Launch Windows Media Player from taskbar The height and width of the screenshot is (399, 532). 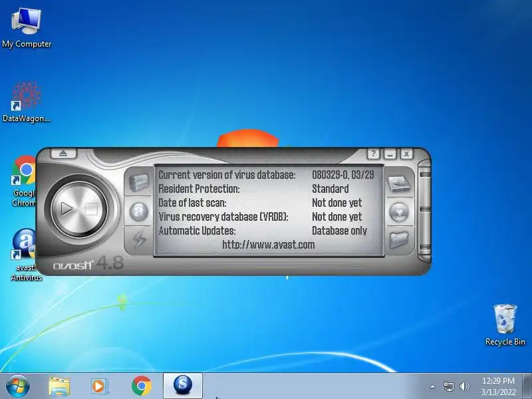(x=99, y=386)
